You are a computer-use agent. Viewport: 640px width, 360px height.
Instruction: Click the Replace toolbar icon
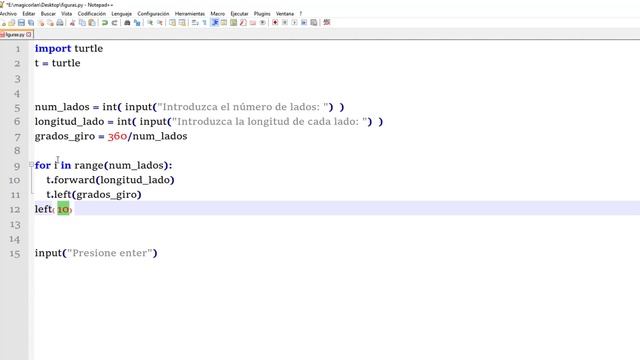point(137,23)
